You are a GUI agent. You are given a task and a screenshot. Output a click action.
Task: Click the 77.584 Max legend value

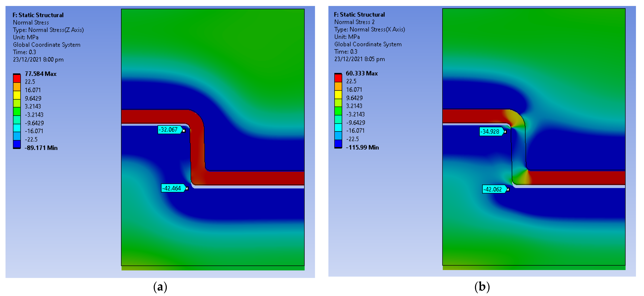41,74
